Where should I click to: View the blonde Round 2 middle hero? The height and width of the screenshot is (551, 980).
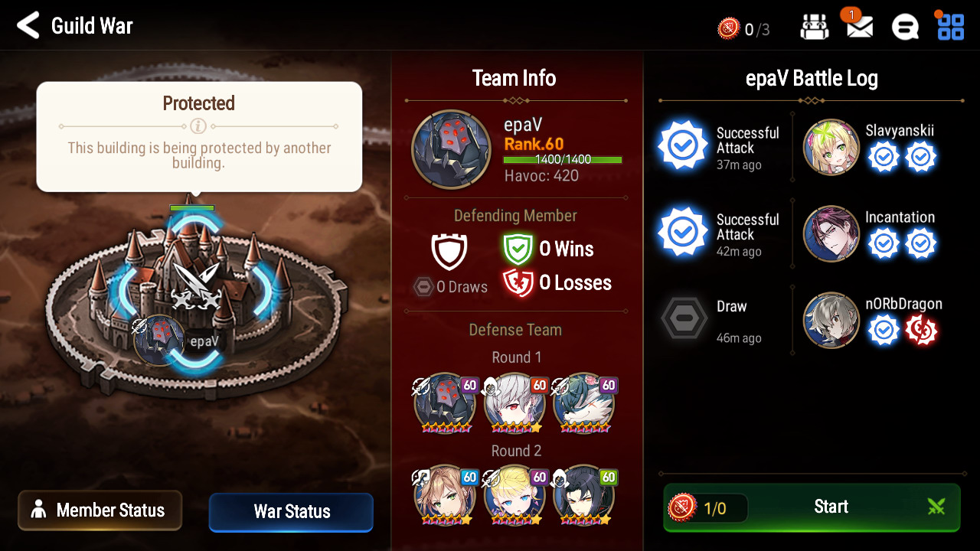[x=514, y=496]
